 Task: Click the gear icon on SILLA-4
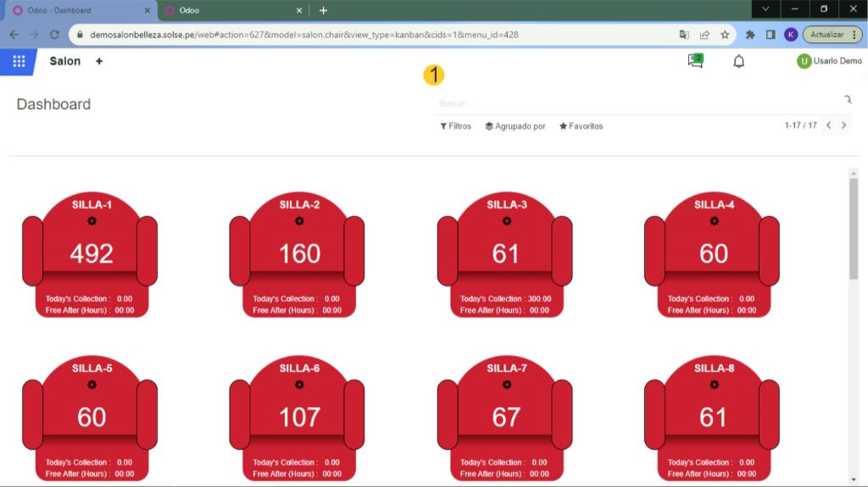[714, 221]
